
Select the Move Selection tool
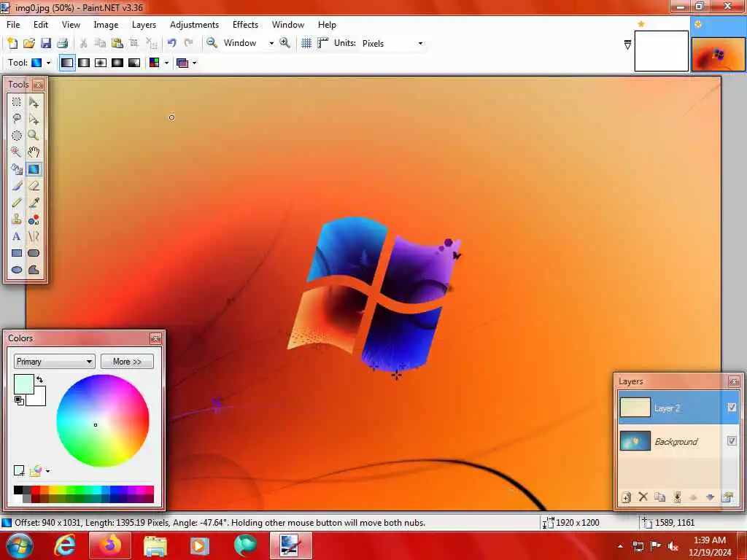tap(34, 119)
